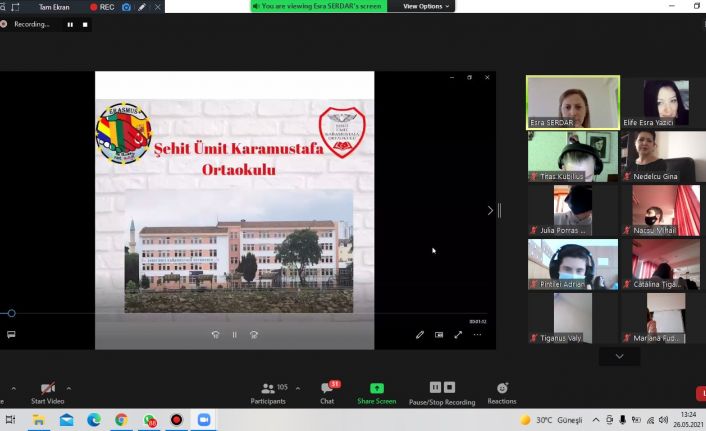Click the shield logo on the slide
Viewport: 706px width, 431px height.
(342, 132)
